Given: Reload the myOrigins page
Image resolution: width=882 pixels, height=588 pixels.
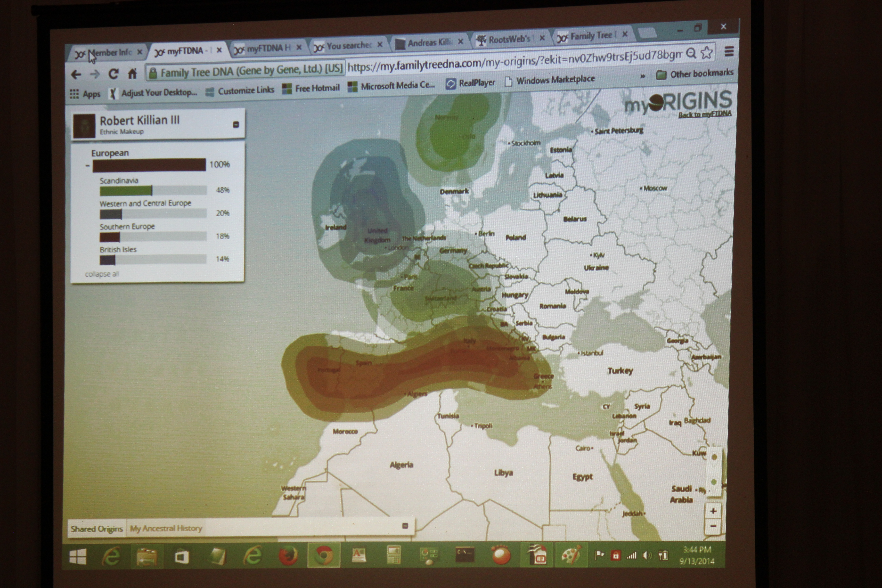Looking at the screenshot, I should pos(113,73).
